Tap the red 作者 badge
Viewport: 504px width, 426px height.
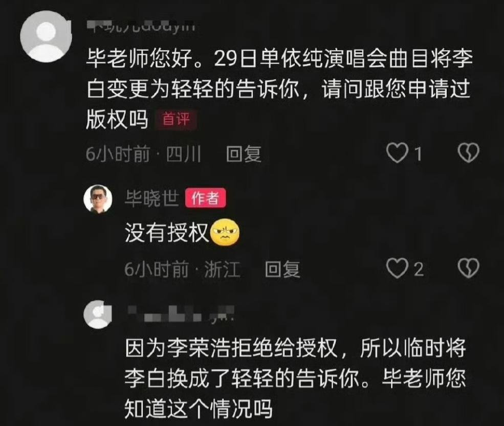tap(205, 198)
